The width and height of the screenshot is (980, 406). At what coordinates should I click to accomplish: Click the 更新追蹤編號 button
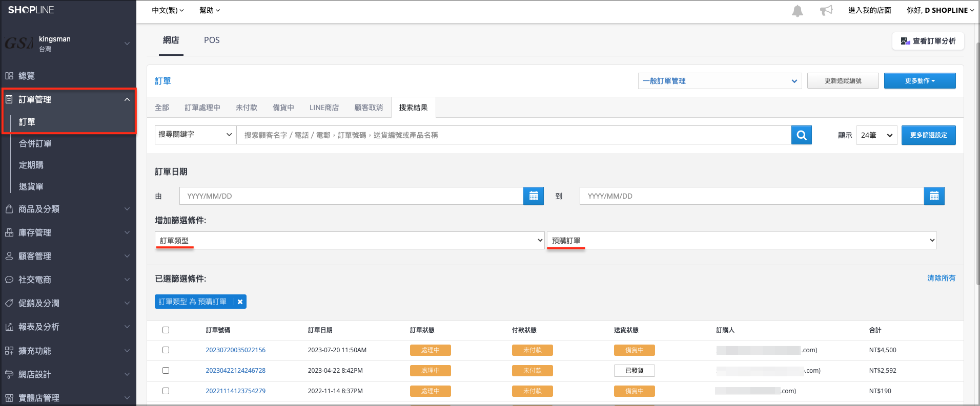tap(843, 81)
